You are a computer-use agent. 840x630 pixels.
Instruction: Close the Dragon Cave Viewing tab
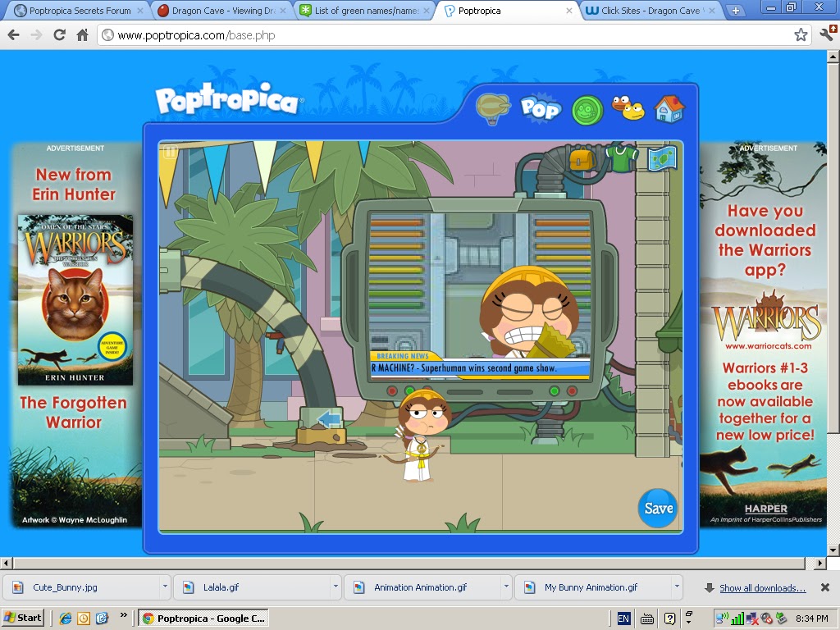click(x=283, y=11)
